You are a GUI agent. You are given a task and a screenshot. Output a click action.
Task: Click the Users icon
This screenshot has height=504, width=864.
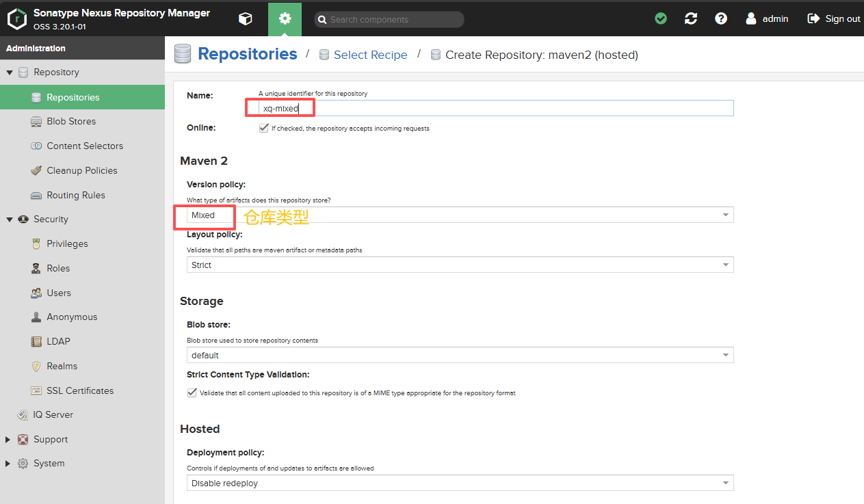(36, 293)
